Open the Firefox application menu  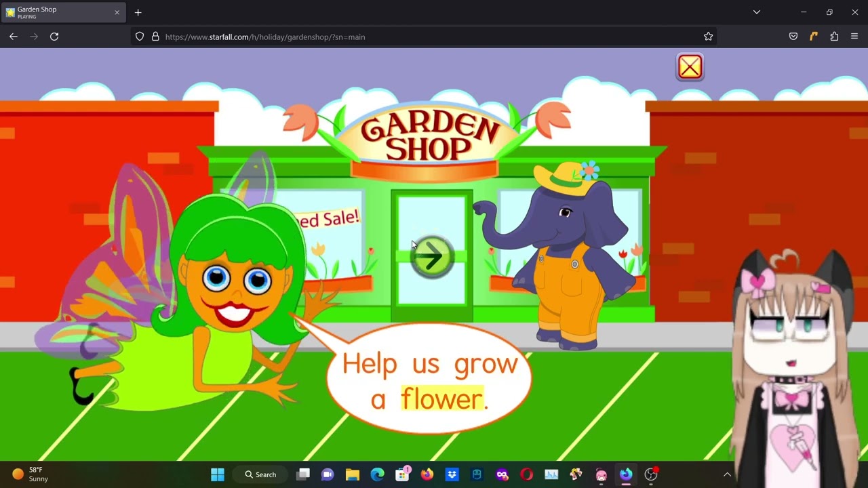tap(854, 37)
